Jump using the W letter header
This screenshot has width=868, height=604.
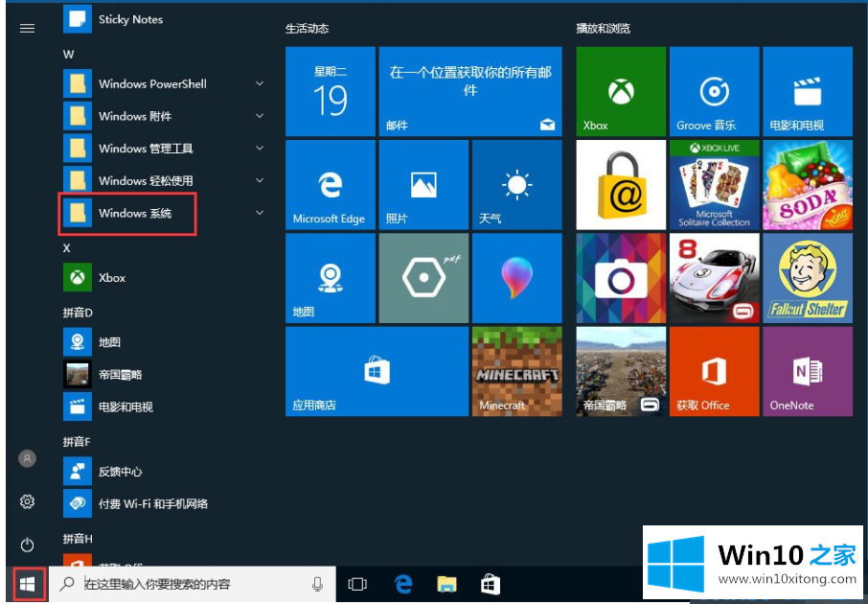coord(69,55)
